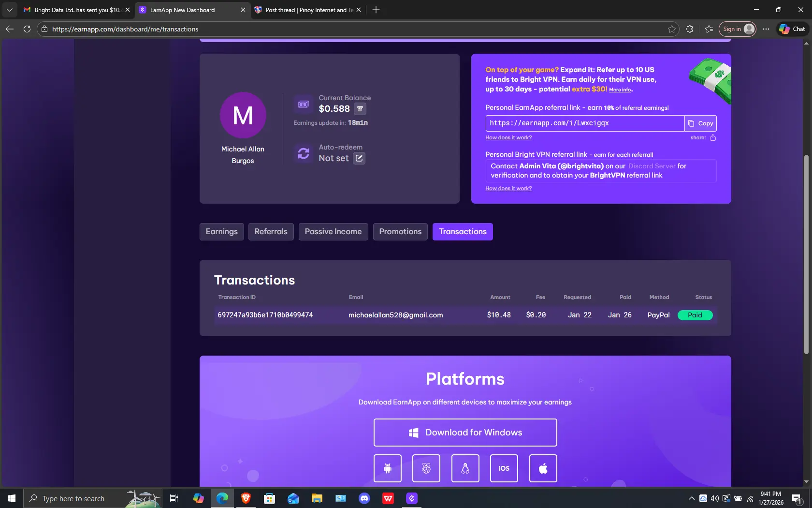Reload the EarnApp page
This screenshot has height=508, width=812.
tap(27, 29)
